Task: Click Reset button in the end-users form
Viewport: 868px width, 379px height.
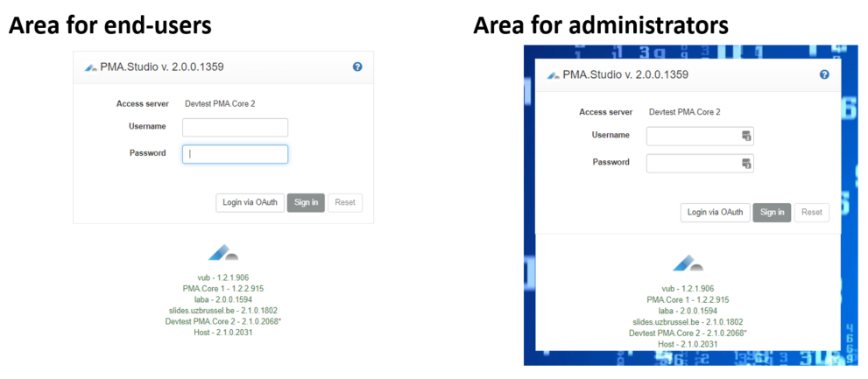Action: tap(345, 203)
